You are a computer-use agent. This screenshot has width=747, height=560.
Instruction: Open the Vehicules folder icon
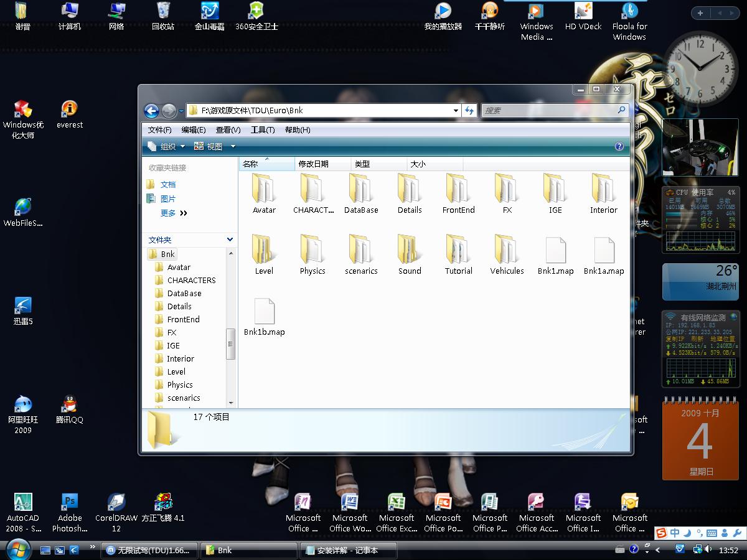pos(506,250)
